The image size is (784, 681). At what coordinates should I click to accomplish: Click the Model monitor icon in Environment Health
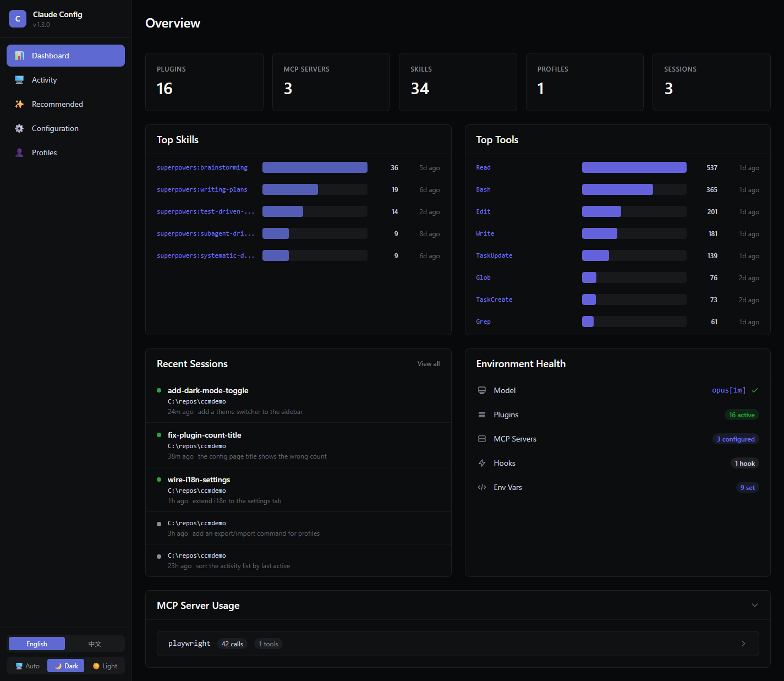tap(482, 390)
